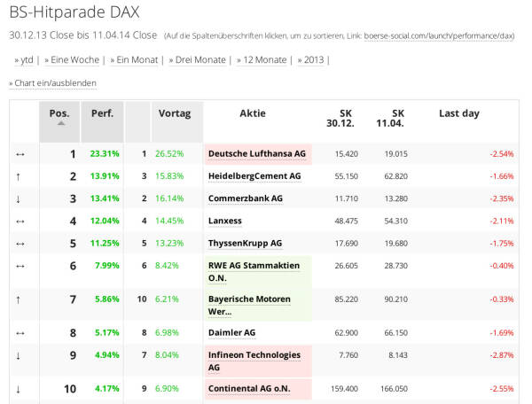Select Eine Woche time range
The width and height of the screenshot is (532, 404).
point(73,59)
